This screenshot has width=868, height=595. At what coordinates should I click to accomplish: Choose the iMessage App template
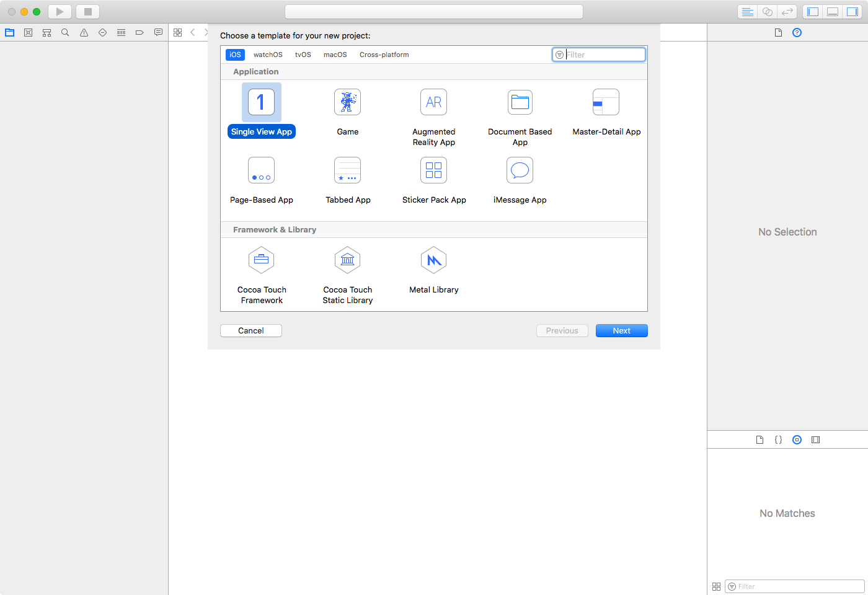(520, 180)
